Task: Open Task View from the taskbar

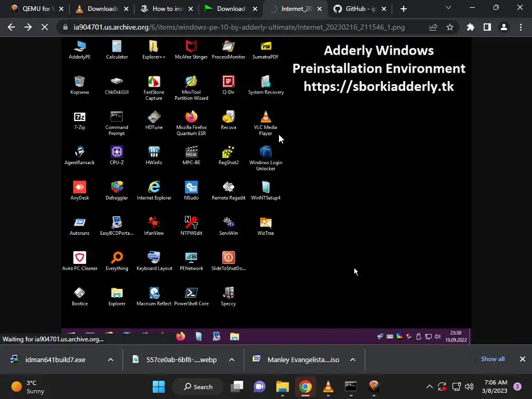Action: click(x=237, y=387)
